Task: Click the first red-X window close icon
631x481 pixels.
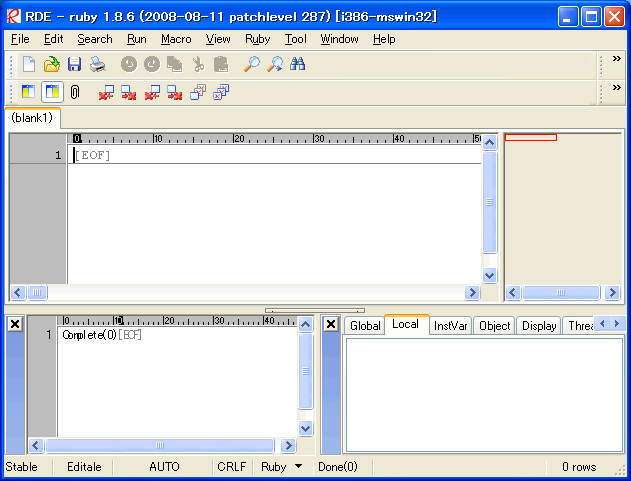Action: tap(106, 92)
